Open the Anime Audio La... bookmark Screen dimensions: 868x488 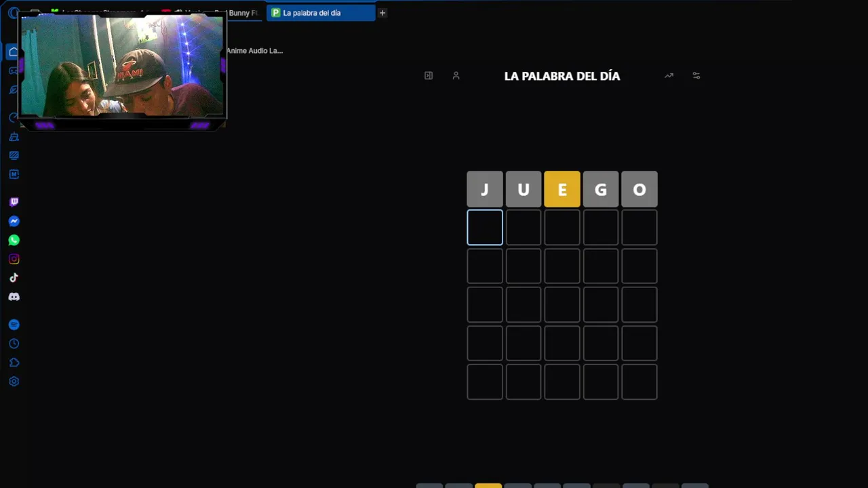[x=254, y=51]
